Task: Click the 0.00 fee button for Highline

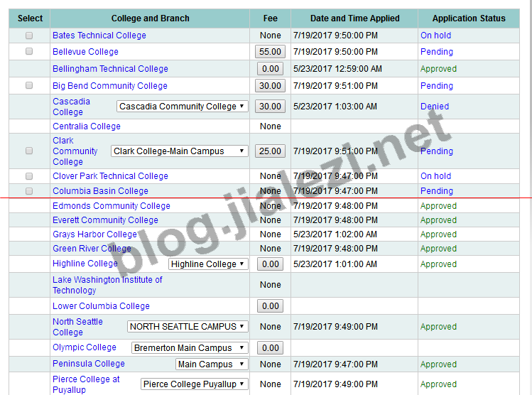Action: click(270, 264)
